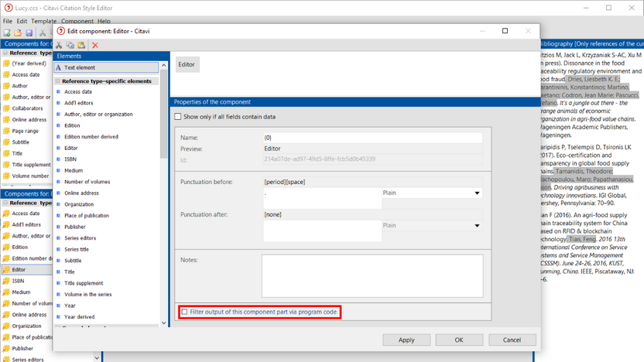This screenshot has height=362, width=644.
Task: Click the Paste icon in dialog toolbar
Action: coord(81,45)
